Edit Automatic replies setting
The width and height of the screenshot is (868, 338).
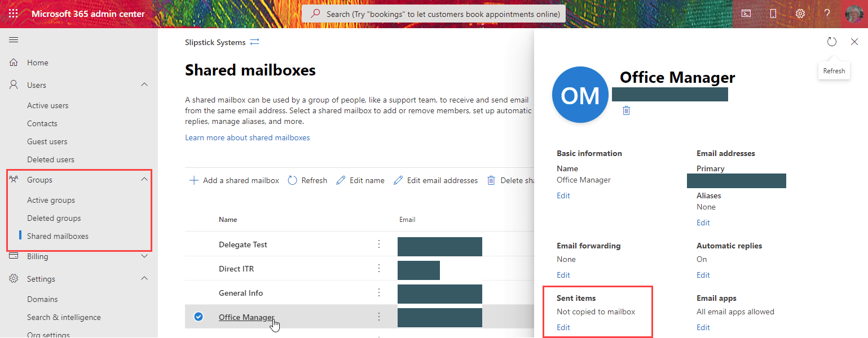point(703,275)
